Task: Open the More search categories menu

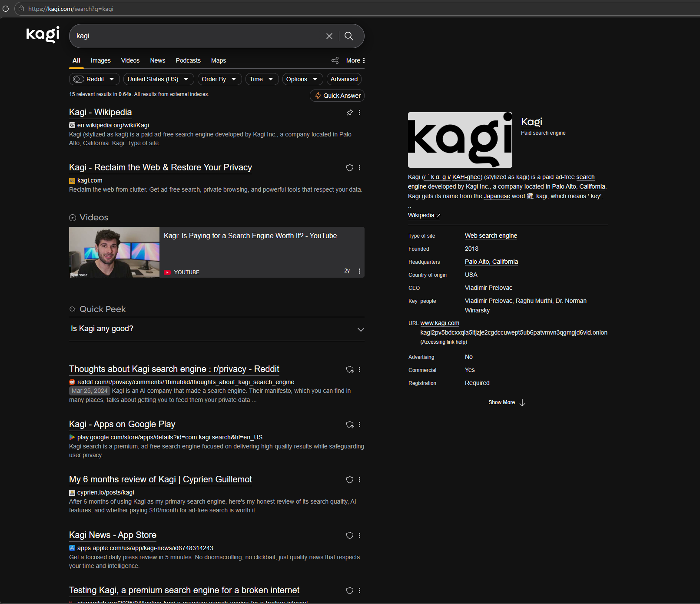Action: tap(356, 60)
